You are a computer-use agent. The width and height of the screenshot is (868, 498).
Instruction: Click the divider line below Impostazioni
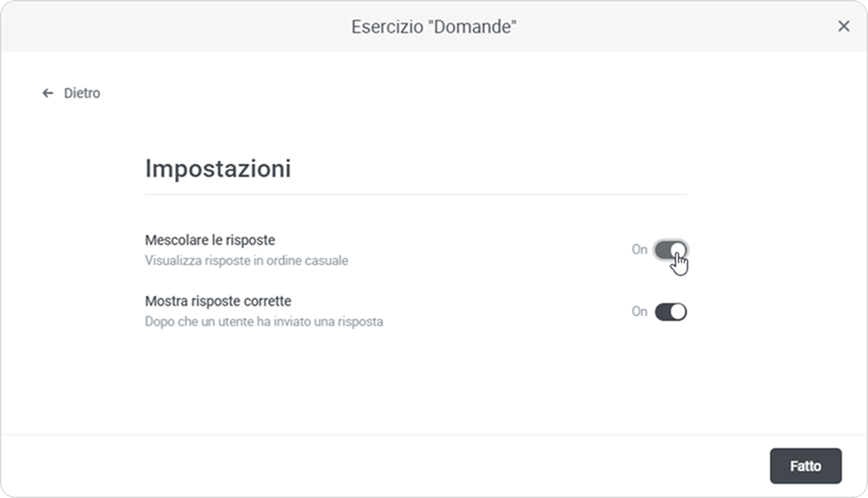point(416,194)
